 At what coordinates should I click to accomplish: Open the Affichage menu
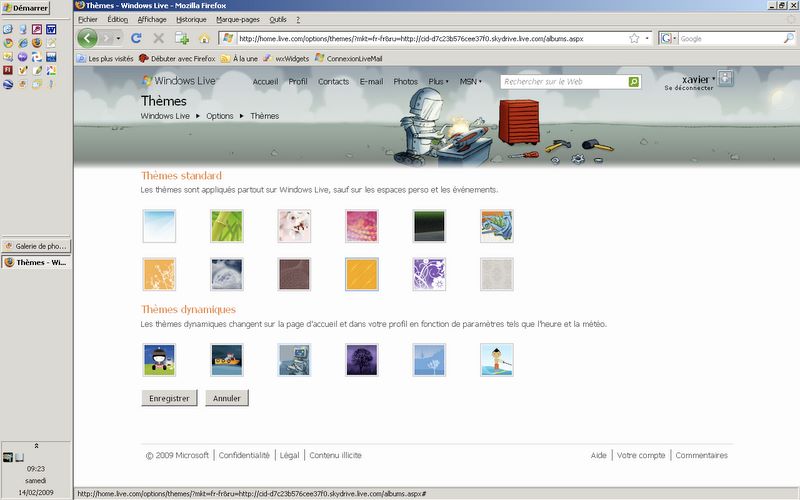[152, 19]
